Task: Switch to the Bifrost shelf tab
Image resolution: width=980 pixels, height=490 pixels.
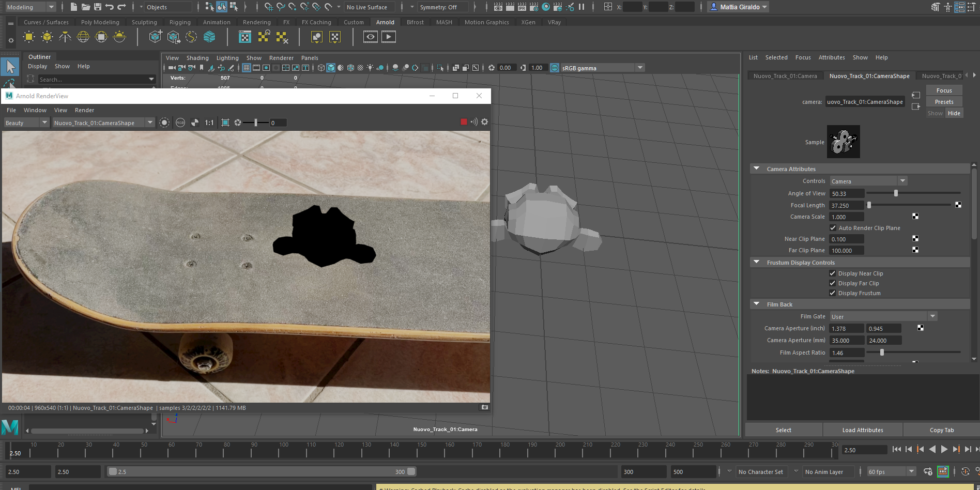Action: [415, 22]
